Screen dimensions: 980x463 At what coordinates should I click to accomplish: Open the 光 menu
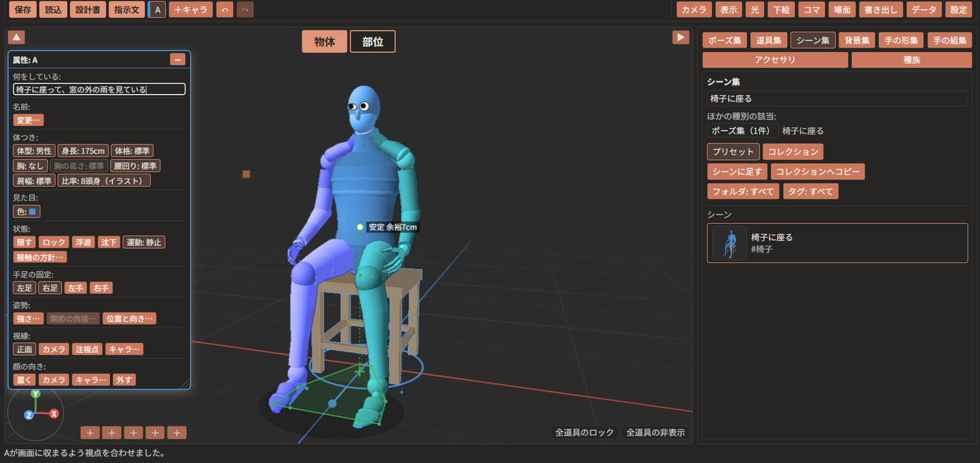pos(755,10)
